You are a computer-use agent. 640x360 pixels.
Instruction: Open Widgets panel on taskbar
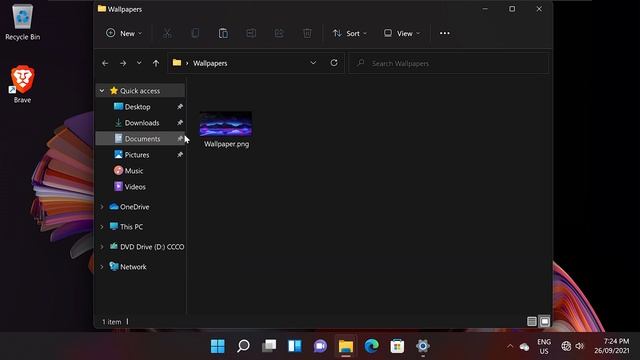pyautogui.click(x=295, y=346)
